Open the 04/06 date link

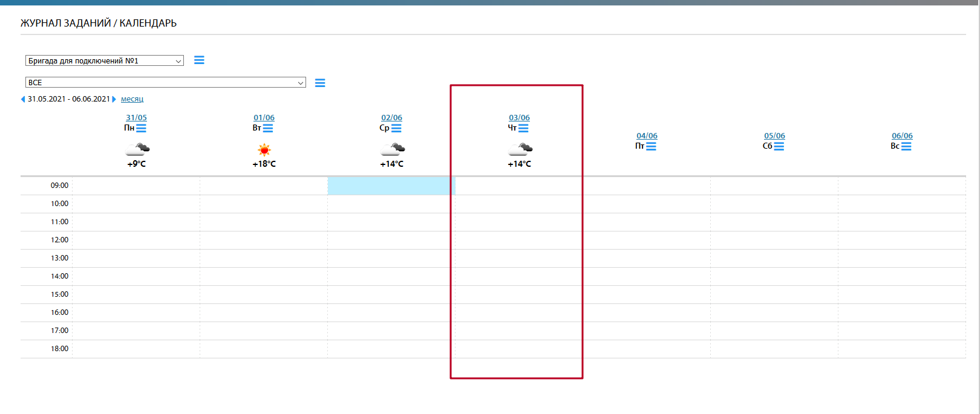647,136
